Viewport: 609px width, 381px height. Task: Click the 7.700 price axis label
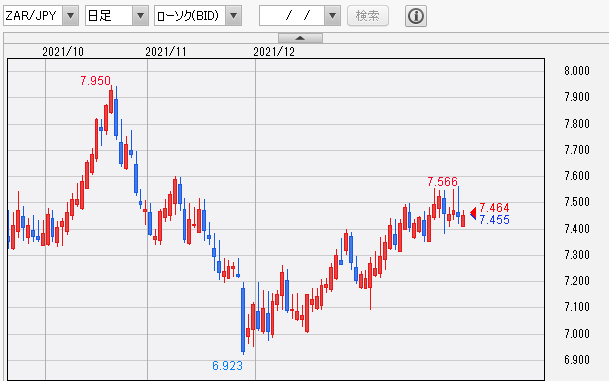577,150
